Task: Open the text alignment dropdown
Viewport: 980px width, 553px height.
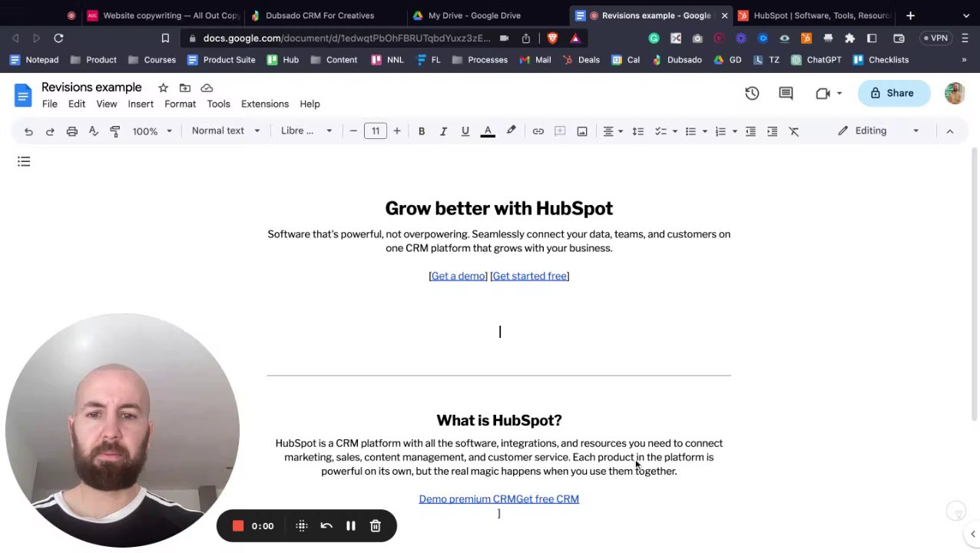Action: pos(613,131)
